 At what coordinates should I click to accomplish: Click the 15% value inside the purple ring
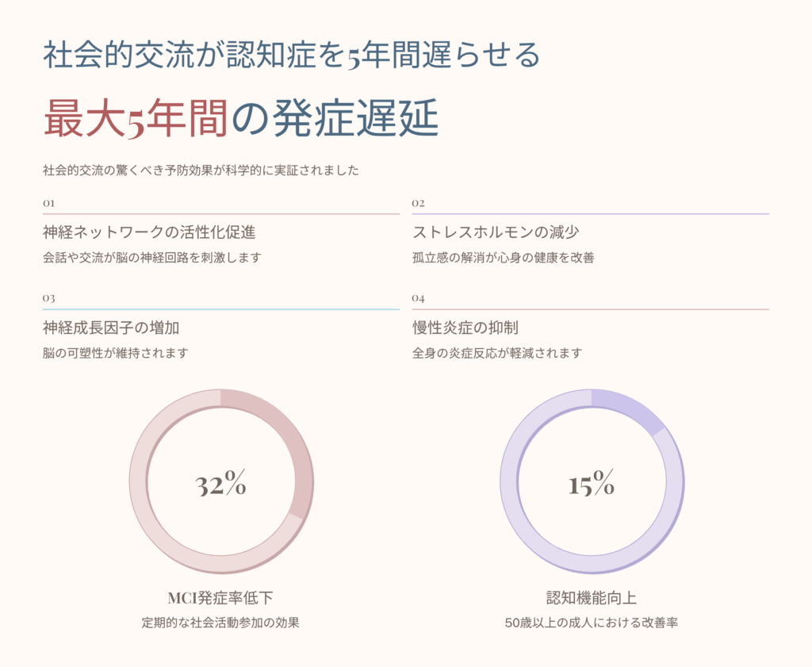tap(592, 484)
